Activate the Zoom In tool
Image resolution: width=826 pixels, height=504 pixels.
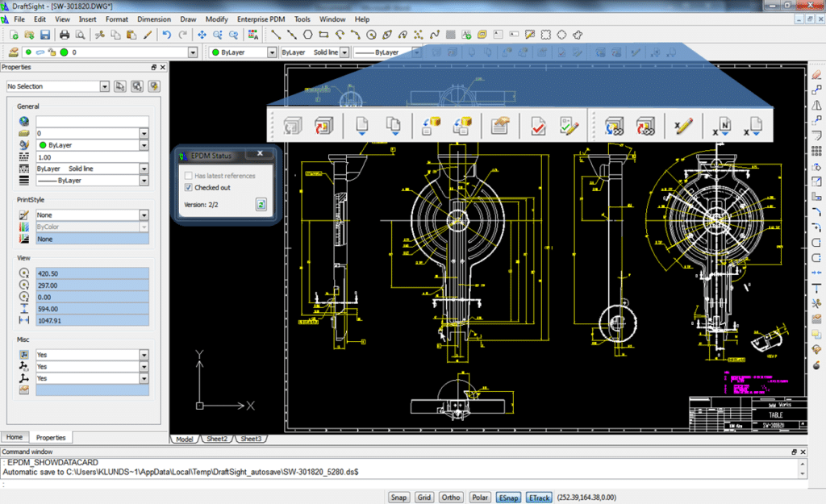(x=219, y=35)
